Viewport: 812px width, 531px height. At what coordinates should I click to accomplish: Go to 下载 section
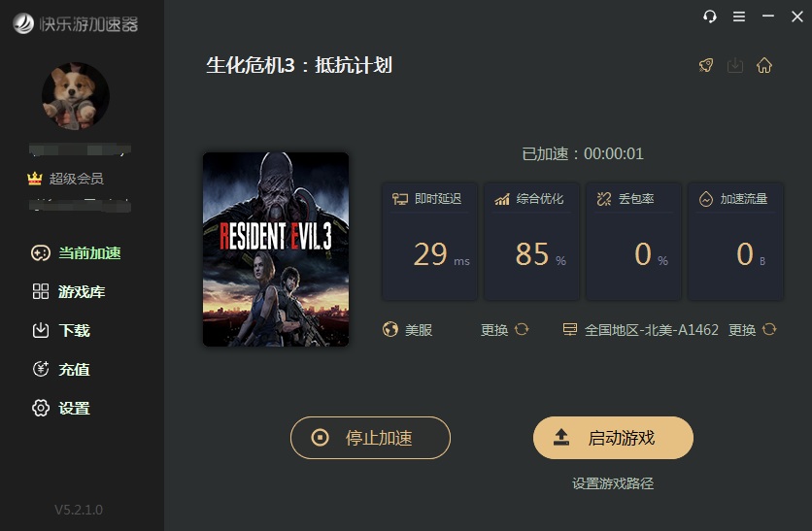61,330
